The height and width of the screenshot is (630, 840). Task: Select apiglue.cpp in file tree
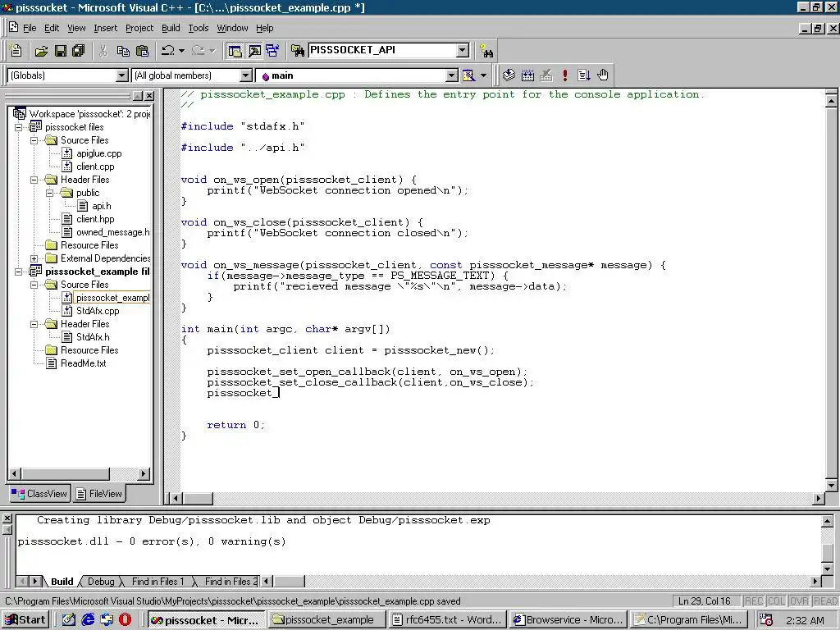tap(98, 153)
